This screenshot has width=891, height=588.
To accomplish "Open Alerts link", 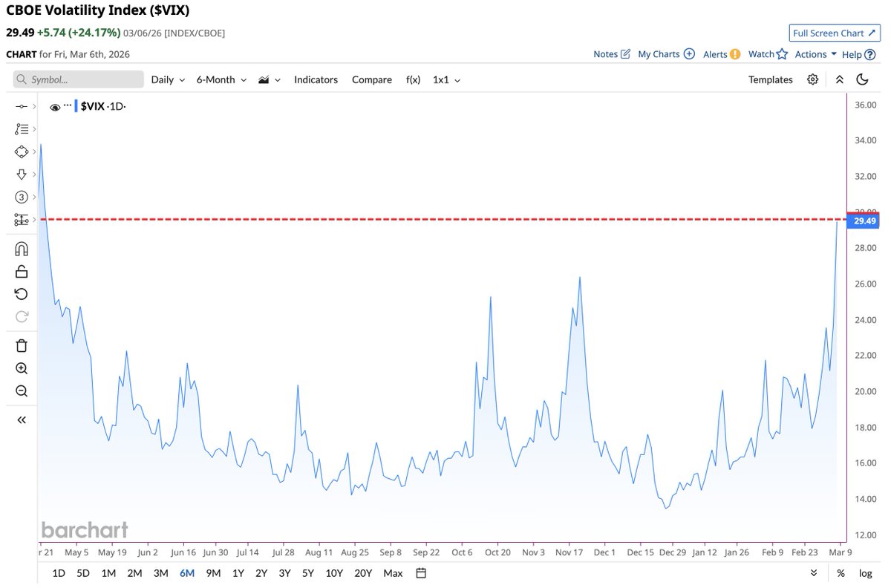I will (x=722, y=54).
